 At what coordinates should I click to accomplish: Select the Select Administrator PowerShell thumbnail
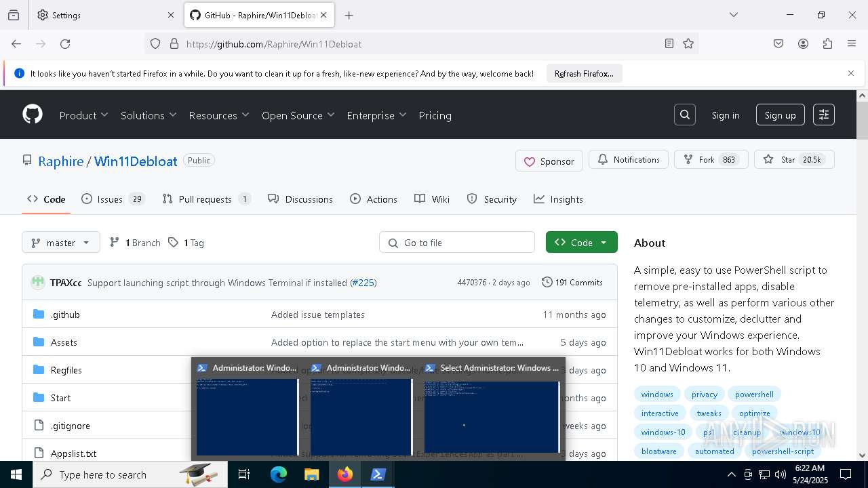click(492, 409)
